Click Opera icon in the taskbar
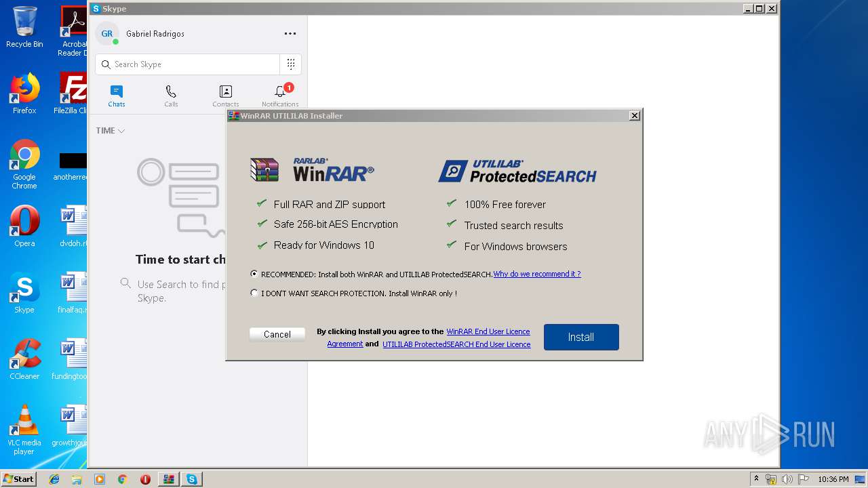The height and width of the screenshot is (488, 868). coord(145,479)
